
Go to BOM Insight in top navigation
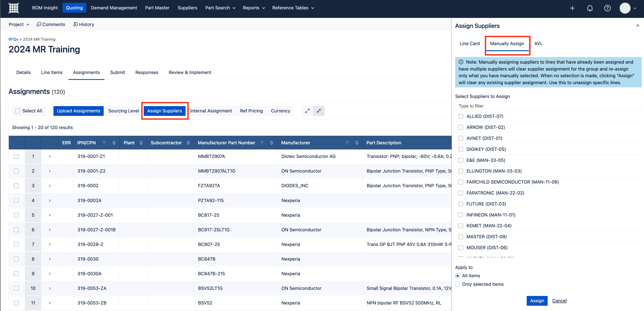pyautogui.click(x=45, y=8)
